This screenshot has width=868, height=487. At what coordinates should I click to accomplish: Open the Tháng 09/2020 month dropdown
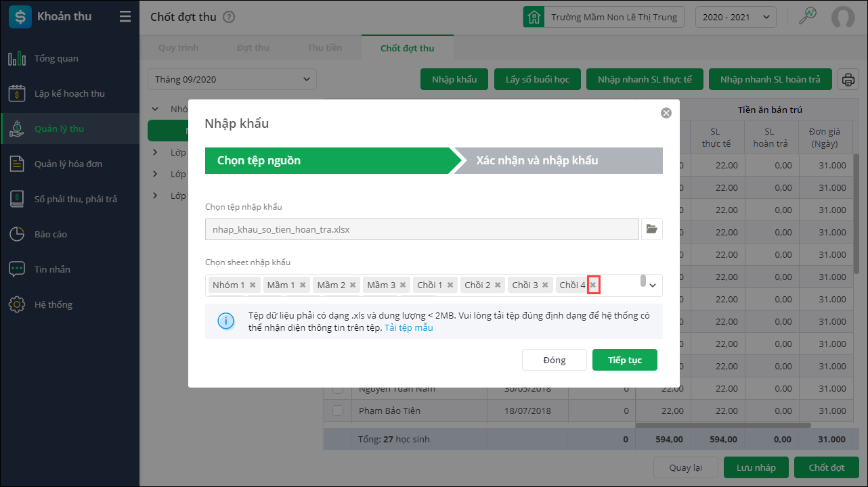(232, 79)
